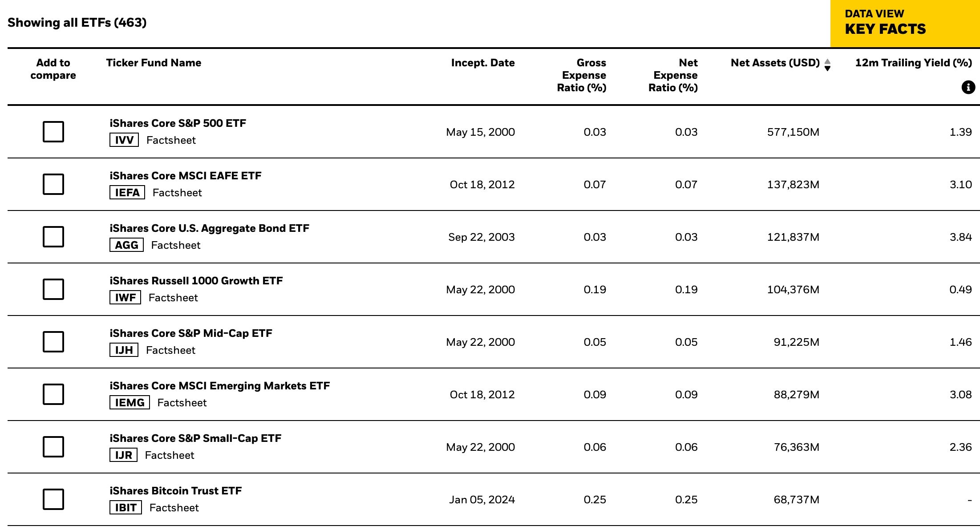This screenshot has width=980, height=530.
Task: Sort by Gross Expense Ratio header
Action: pyautogui.click(x=582, y=75)
